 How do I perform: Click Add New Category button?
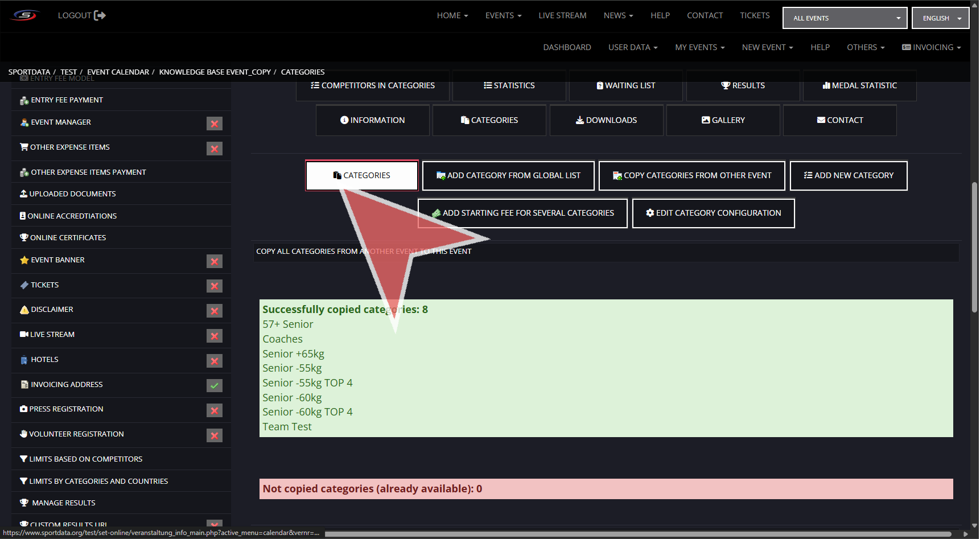point(848,175)
